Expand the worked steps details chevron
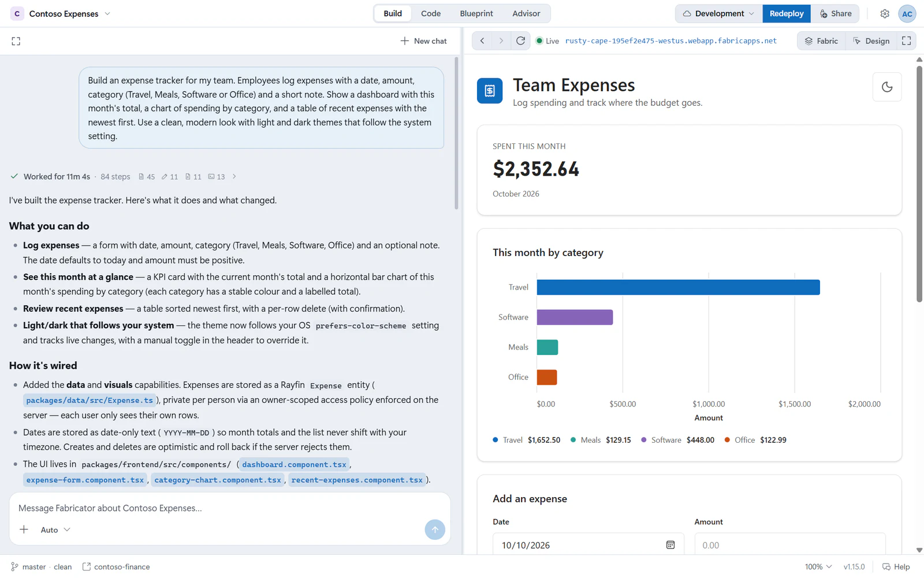This screenshot has height=578, width=924. pos(234,177)
